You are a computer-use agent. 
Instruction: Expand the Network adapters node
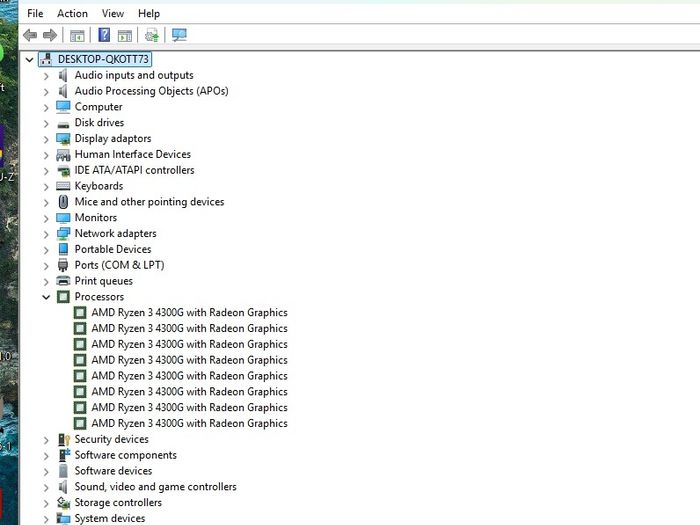(x=46, y=234)
